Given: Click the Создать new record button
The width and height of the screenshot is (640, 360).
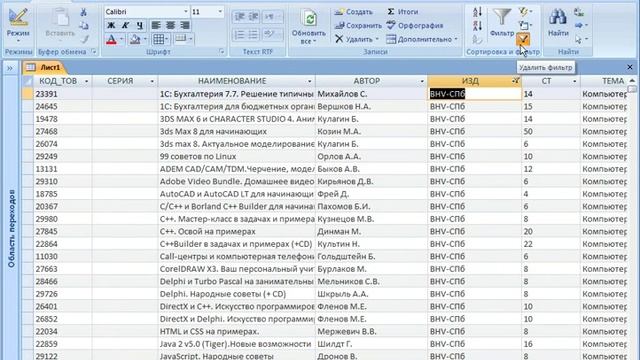Looking at the screenshot, I should pos(353,12).
